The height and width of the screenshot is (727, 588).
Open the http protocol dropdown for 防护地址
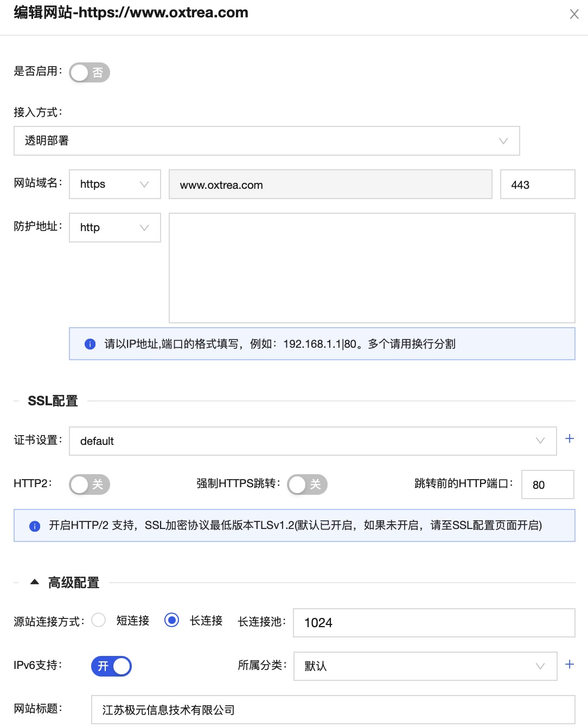[114, 228]
